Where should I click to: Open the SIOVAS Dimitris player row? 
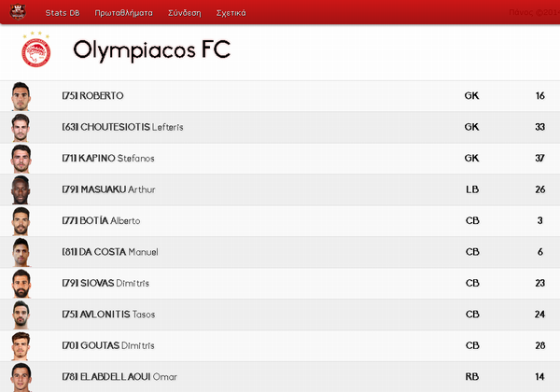tap(280, 284)
